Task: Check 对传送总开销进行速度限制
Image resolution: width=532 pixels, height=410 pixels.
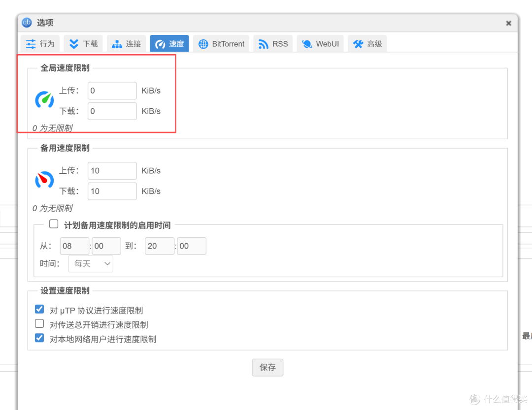Action: [39, 323]
